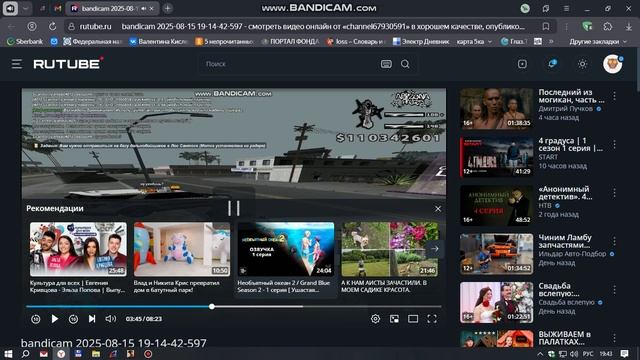The height and width of the screenshot is (360, 640).
Task: Open browser extensions puzzle icon
Action: [x=607, y=27]
